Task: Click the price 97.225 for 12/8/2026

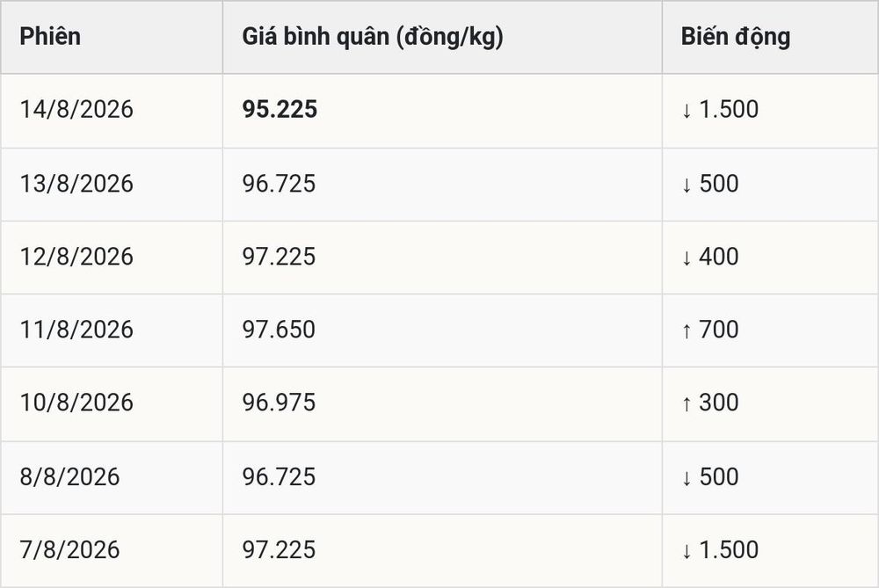Action: [x=280, y=257]
